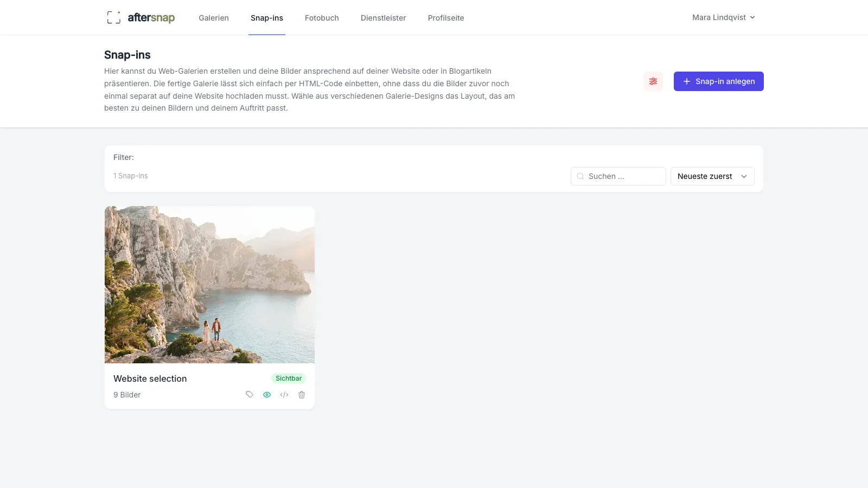Click the Snap-in anlegen button
The image size is (868, 488).
click(x=719, y=81)
